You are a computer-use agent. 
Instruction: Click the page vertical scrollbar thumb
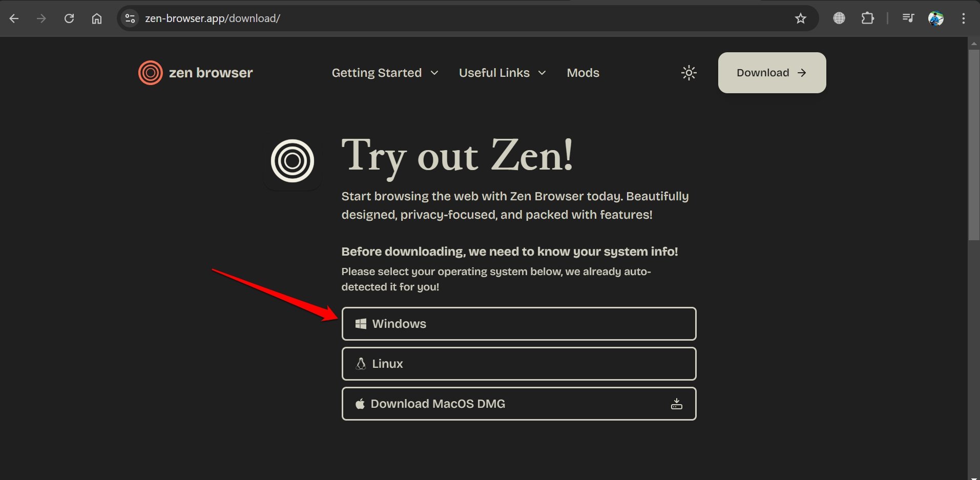point(974,145)
